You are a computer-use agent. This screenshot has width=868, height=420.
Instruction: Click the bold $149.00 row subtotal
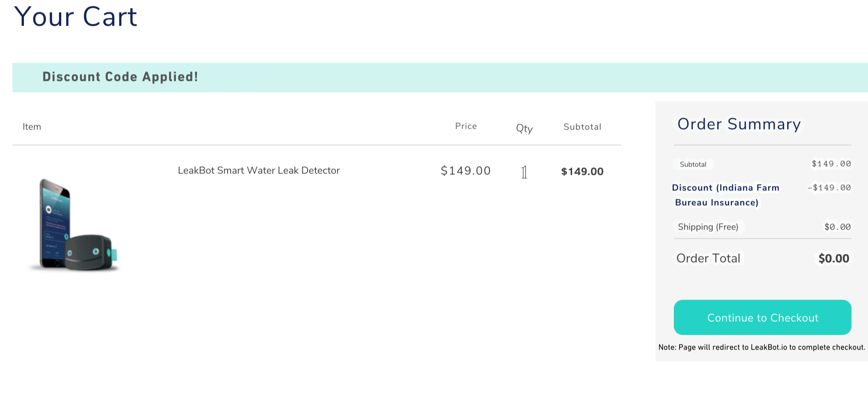tap(582, 171)
